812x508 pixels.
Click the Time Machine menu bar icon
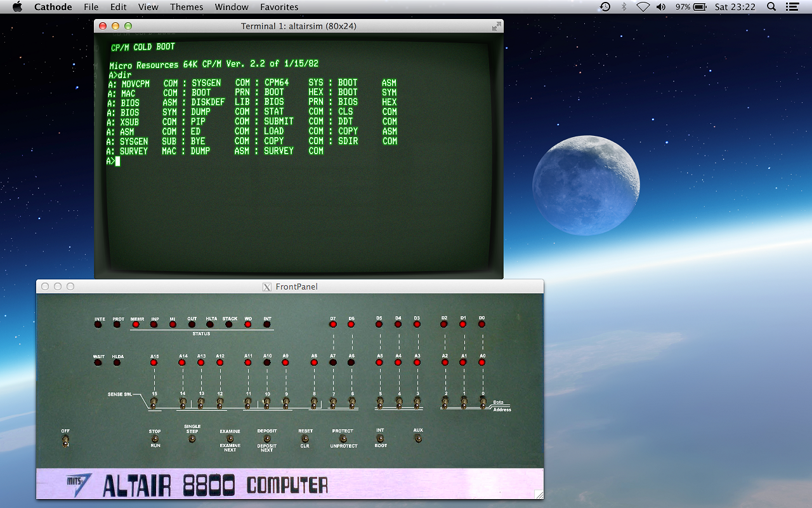(x=606, y=7)
